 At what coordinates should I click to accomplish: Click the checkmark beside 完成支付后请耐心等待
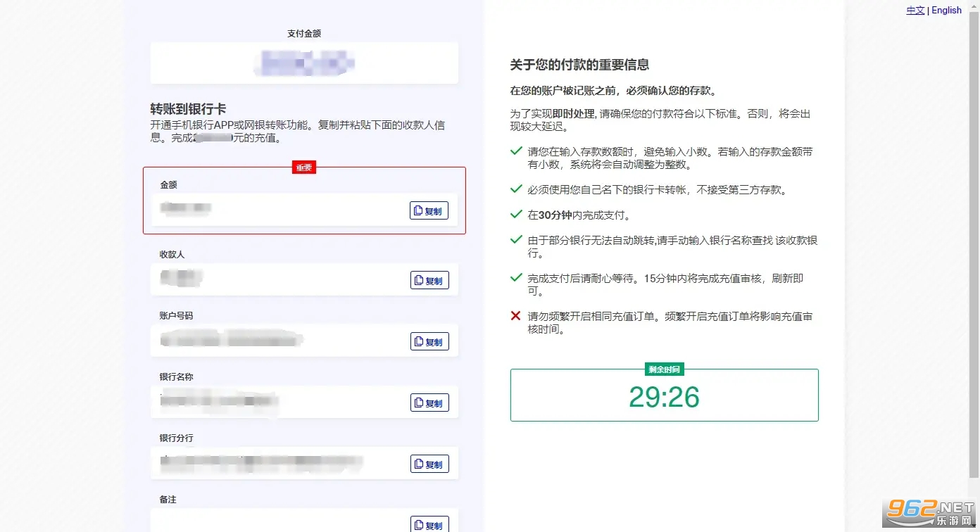(x=516, y=277)
